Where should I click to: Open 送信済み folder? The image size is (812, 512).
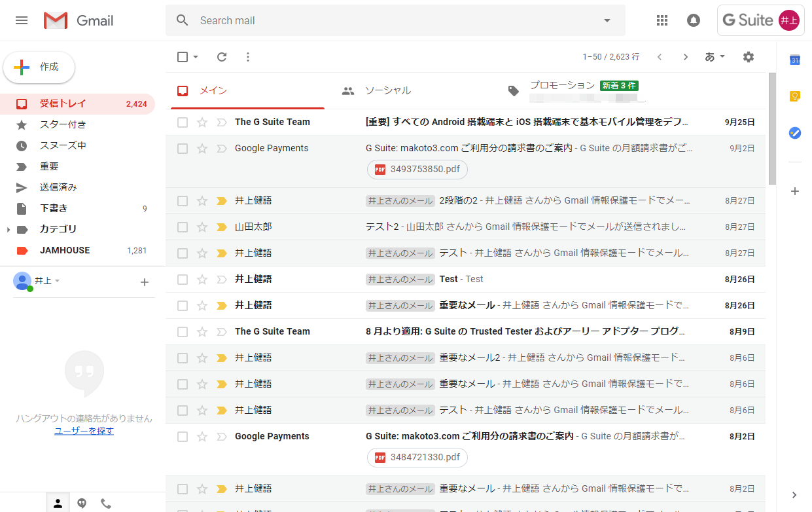coord(77,187)
